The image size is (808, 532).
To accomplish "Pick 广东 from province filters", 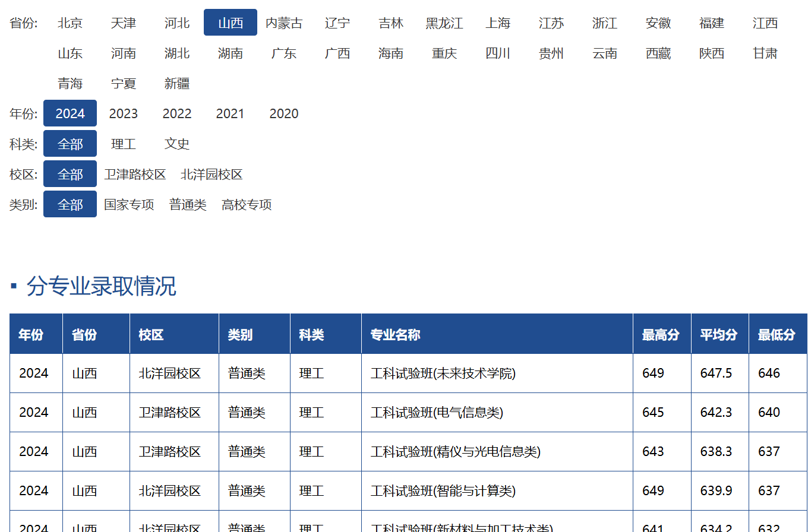I will pyautogui.click(x=284, y=53).
